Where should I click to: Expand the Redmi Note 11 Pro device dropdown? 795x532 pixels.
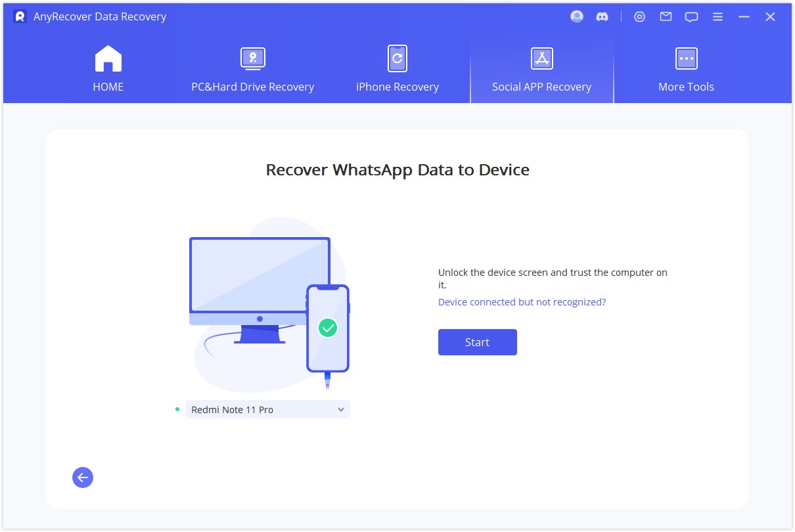coord(340,409)
